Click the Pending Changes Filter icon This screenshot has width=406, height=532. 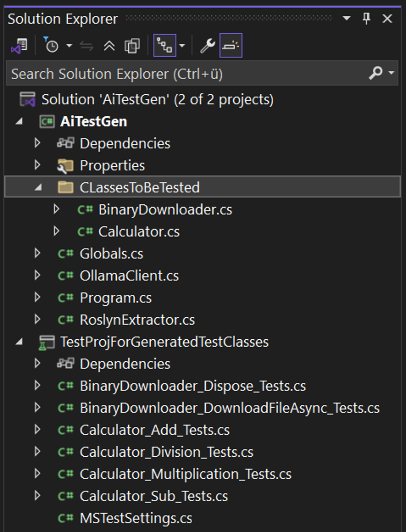point(52,46)
